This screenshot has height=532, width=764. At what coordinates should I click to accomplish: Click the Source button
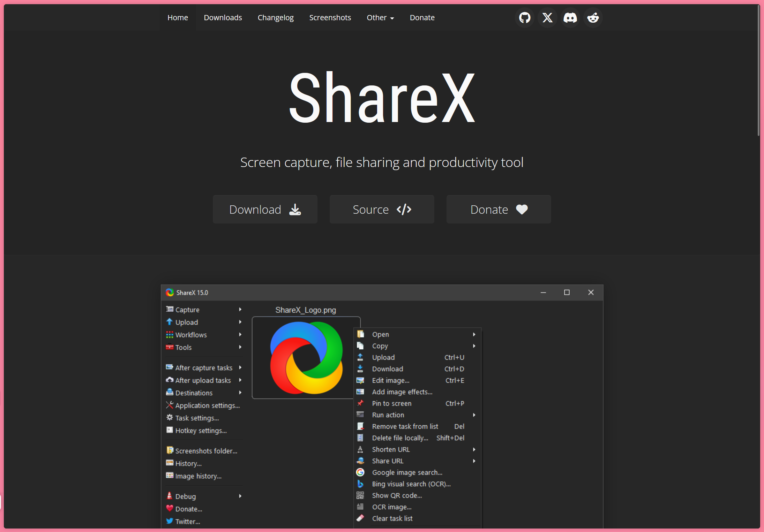coord(382,210)
